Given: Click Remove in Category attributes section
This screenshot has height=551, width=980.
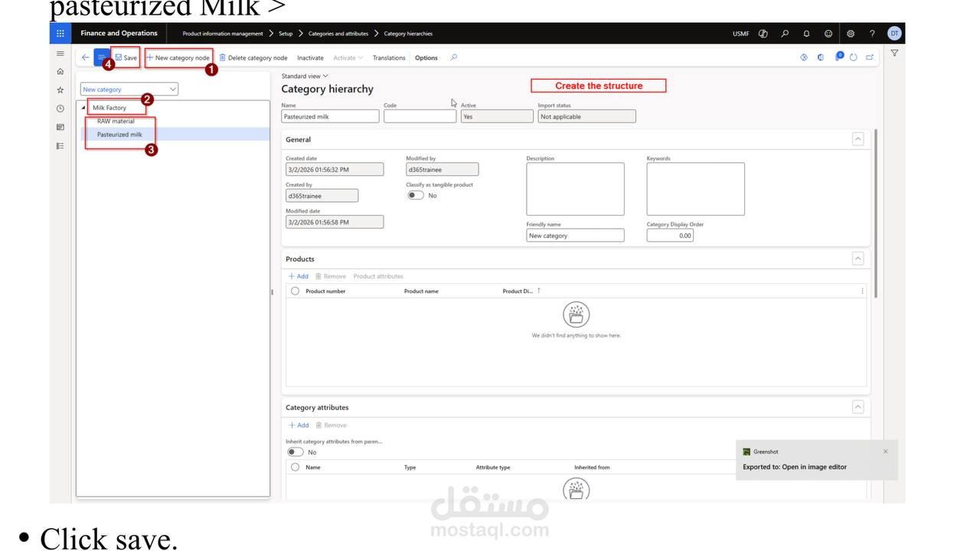Looking at the screenshot, I should pos(331,425).
